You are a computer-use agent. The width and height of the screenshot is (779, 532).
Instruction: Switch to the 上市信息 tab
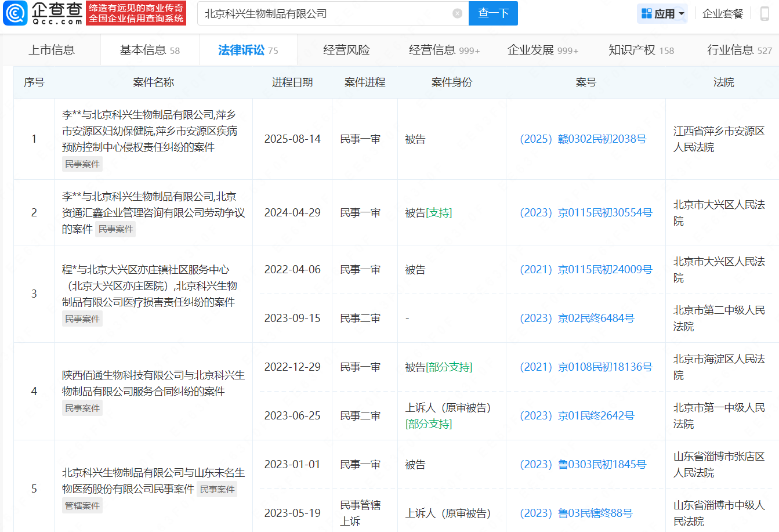(52, 50)
